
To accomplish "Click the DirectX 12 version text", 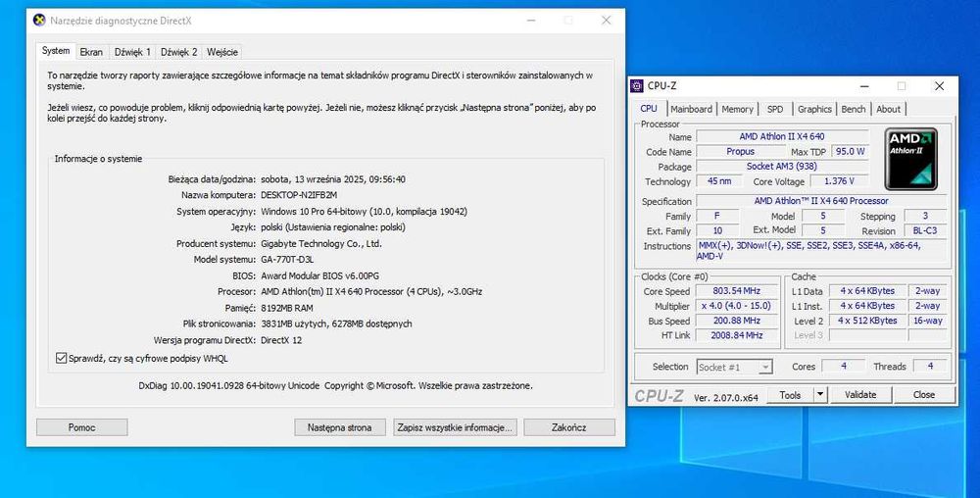I will pyautogui.click(x=281, y=340).
